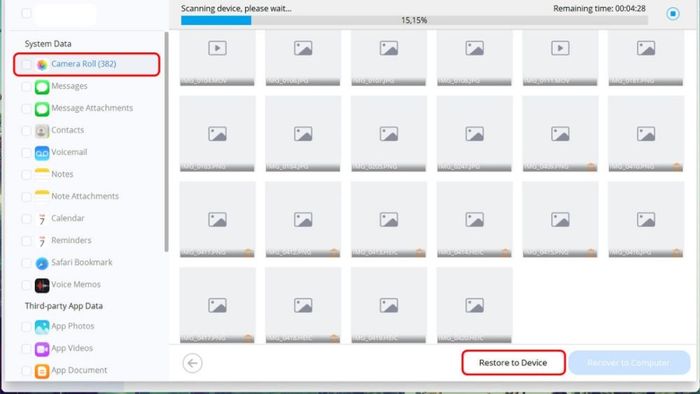The height and width of the screenshot is (394, 700).
Task: Select the Message Attachments icon
Action: pyautogui.click(x=42, y=109)
